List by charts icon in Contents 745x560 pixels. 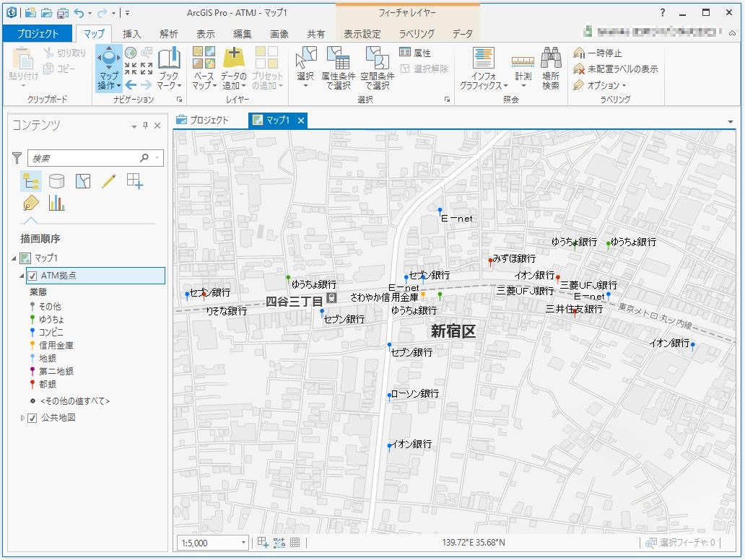coord(56,204)
